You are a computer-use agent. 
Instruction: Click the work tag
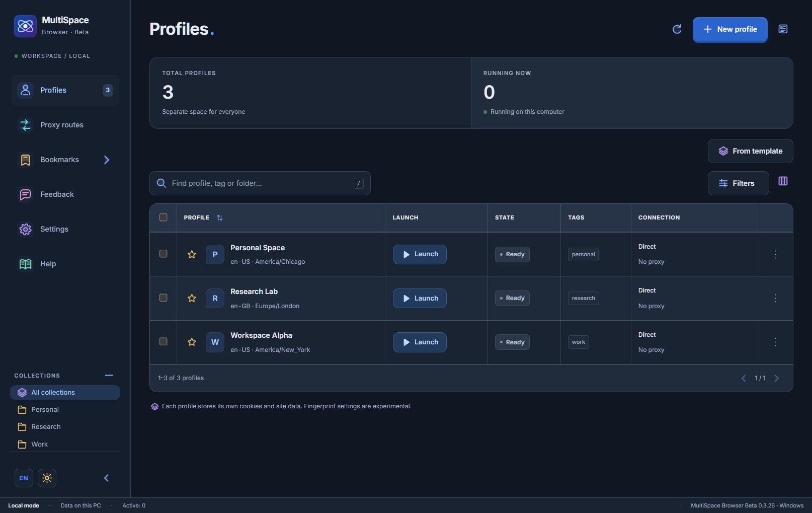(x=579, y=342)
